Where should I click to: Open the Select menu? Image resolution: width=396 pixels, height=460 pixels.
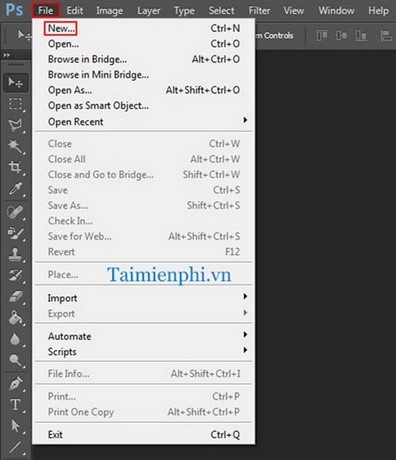[x=222, y=10]
